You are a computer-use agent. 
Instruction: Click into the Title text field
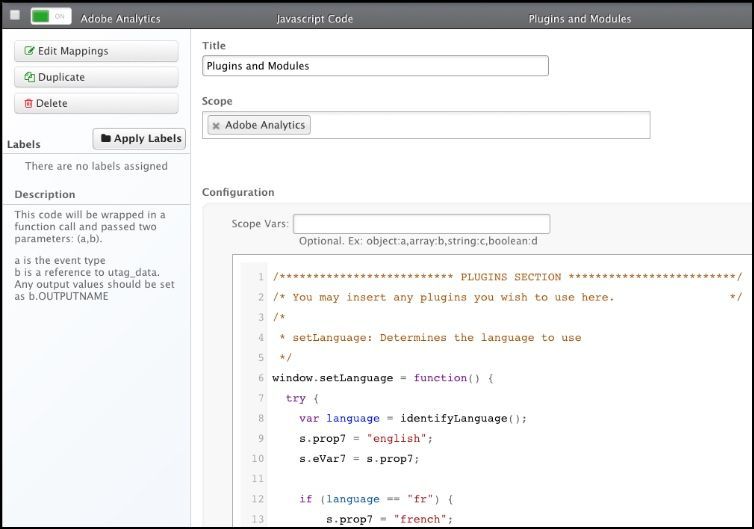375,66
